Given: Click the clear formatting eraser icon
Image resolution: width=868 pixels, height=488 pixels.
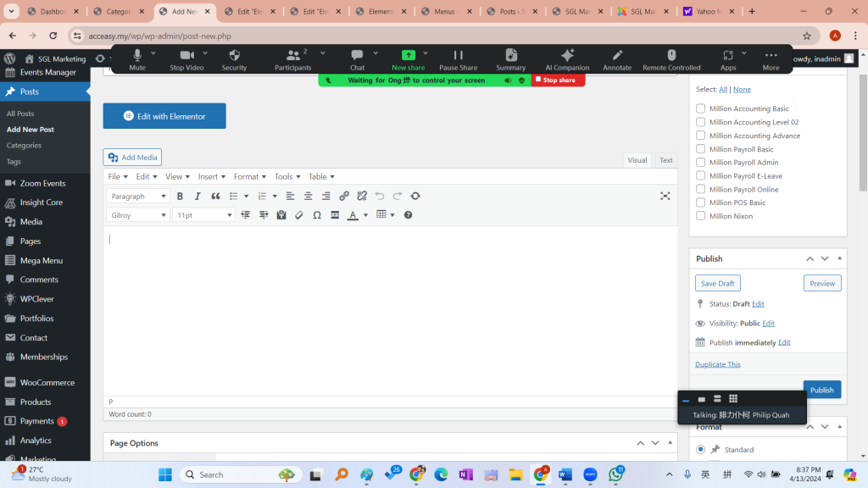Looking at the screenshot, I should point(299,215).
